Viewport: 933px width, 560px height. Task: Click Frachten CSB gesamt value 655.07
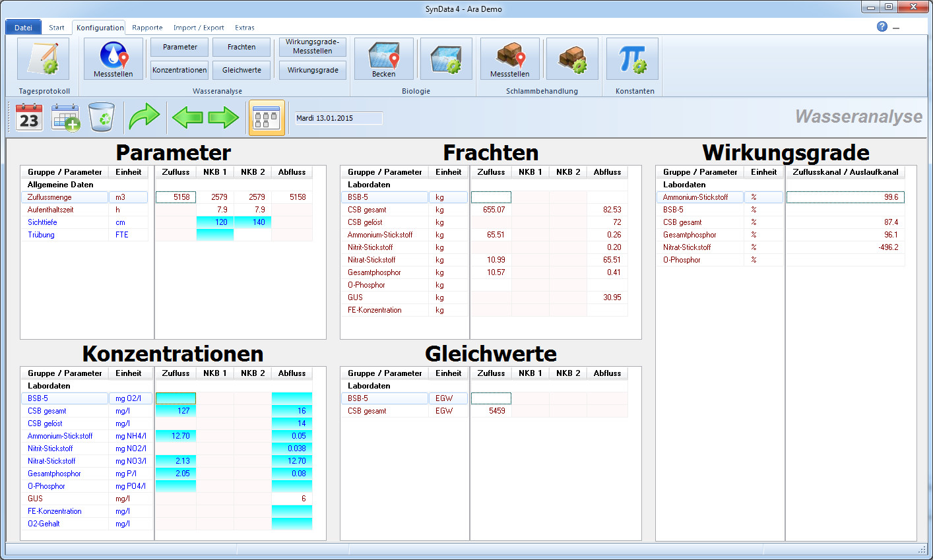(x=491, y=210)
